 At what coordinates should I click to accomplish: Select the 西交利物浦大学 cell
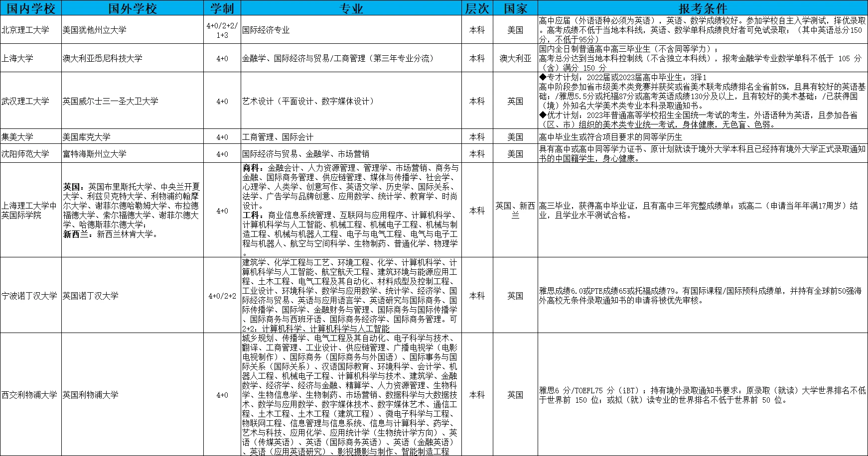click(x=29, y=395)
